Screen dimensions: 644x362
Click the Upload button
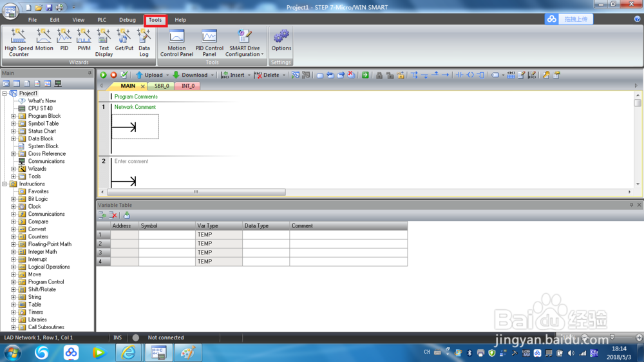point(149,75)
